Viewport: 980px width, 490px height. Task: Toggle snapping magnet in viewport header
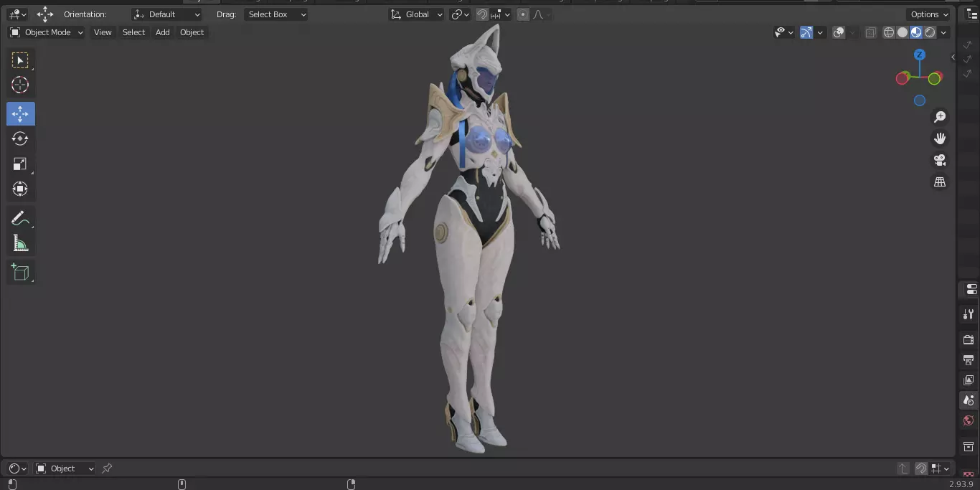[482, 14]
